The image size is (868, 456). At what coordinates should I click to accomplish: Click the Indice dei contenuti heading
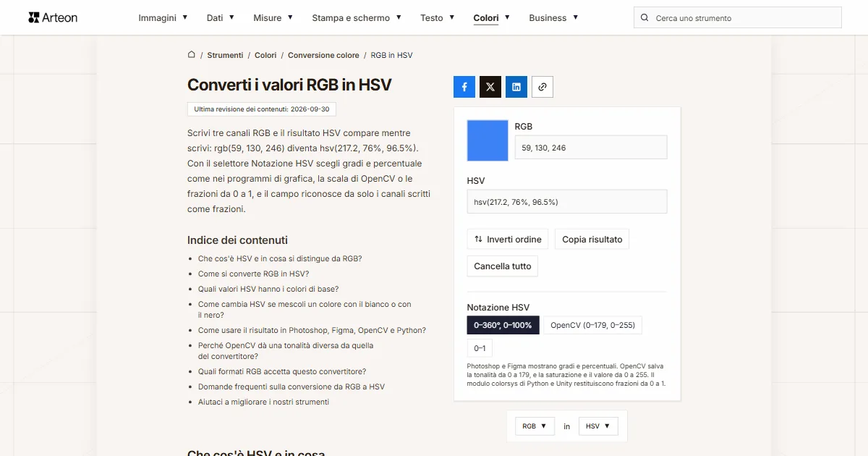pyautogui.click(x=237, y=240)
